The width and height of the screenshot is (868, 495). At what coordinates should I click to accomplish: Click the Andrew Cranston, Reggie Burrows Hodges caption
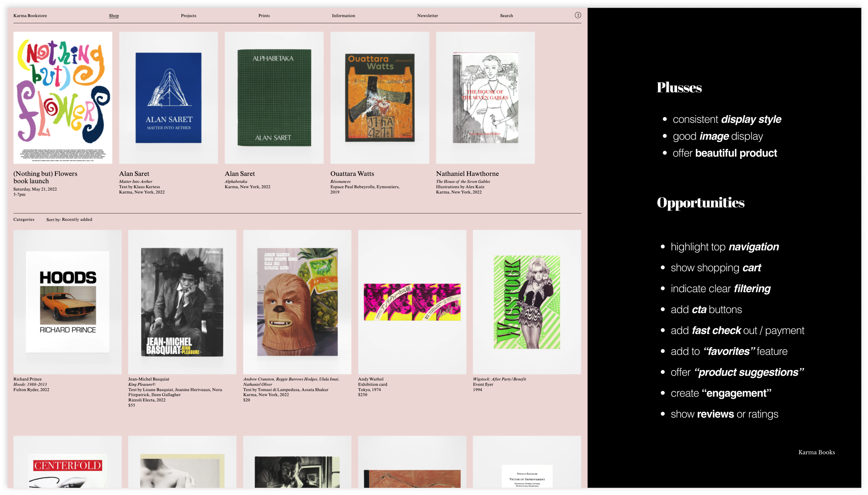pyautogui.click(x=291, y=381)
